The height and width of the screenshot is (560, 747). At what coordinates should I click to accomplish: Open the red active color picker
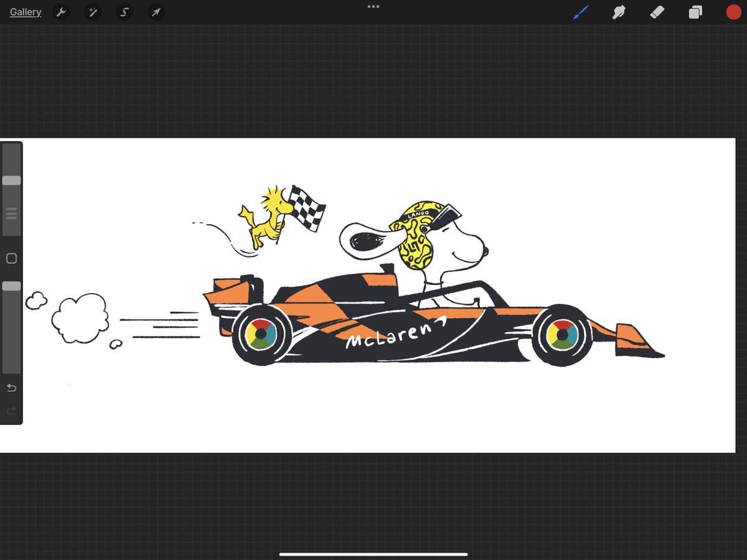click(x=733, y=12)
